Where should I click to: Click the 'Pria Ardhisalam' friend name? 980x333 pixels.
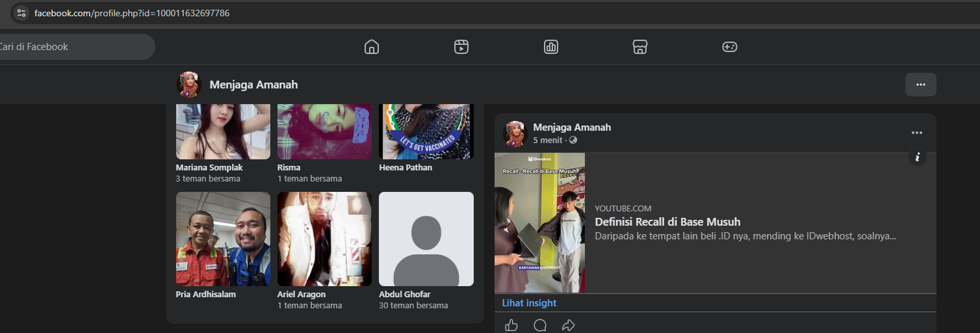(205, 294)
